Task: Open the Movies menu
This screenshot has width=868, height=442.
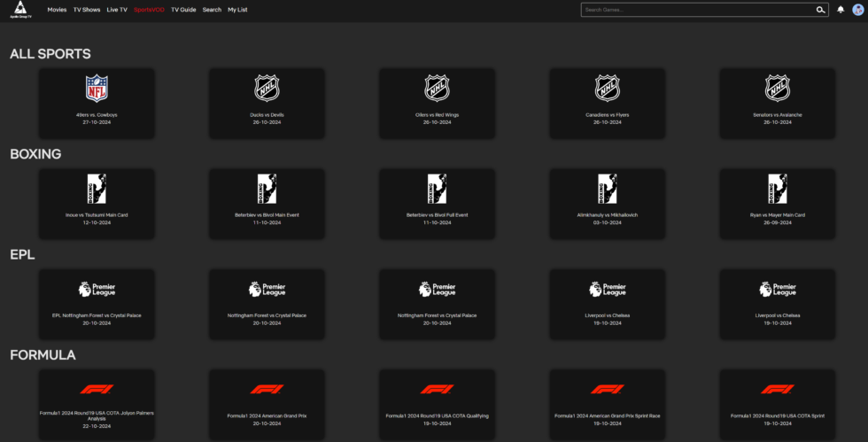Action: (x=57, y=10)
